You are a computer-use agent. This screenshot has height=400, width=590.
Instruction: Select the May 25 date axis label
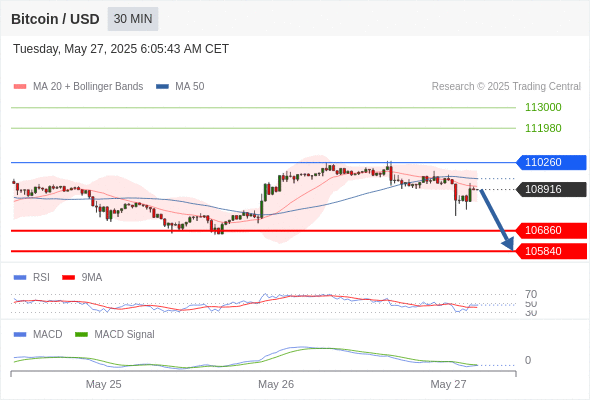pos(103,384)
